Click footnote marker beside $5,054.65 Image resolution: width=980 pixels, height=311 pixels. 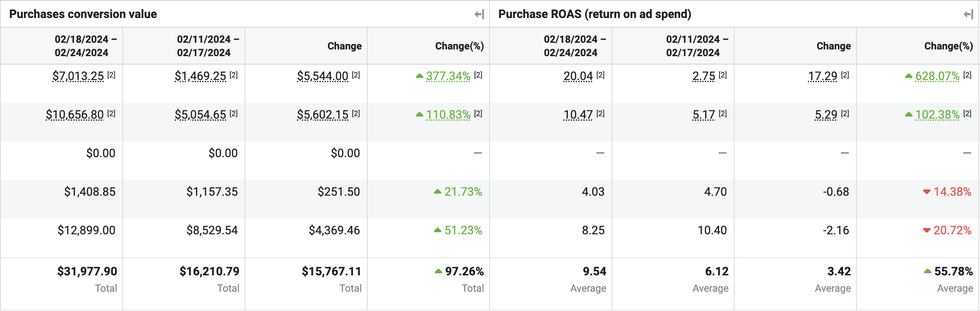234,114
